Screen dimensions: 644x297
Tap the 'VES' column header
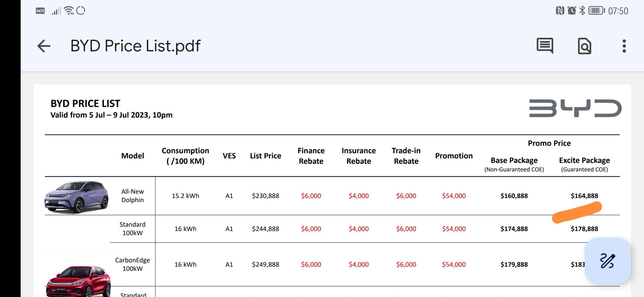click(x=229, y=156)
